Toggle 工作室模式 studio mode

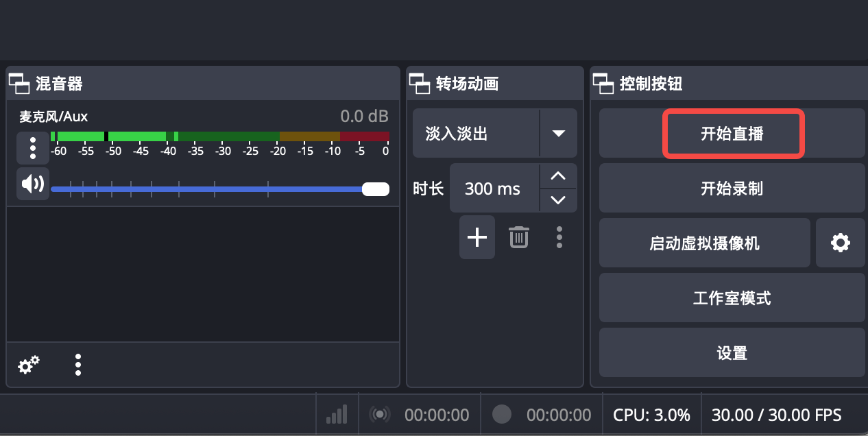pos(732,298)
